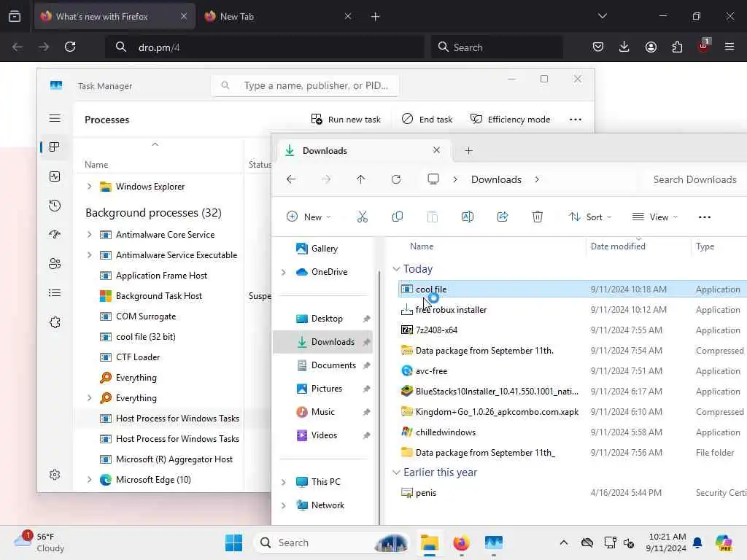Click Rename icon in Explorer toolbar

[x=468, y=217]
